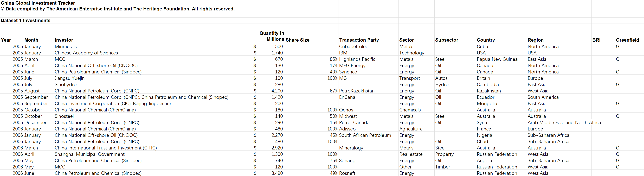Image resolution: width=644 pixels, height=176 pixels.
Task: Select the Minmetals investor cell
Action: point(66,47)
